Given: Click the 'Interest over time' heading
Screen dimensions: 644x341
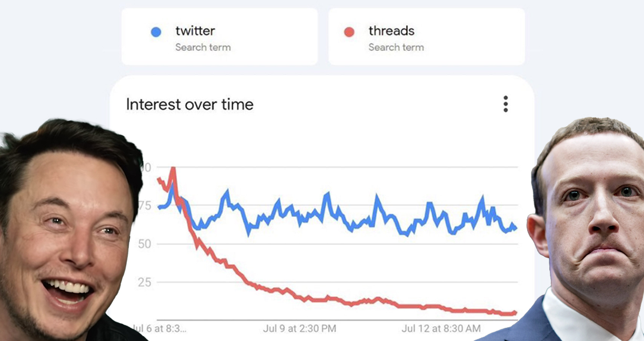Looking at the screenshot, I should click(190, 104).
